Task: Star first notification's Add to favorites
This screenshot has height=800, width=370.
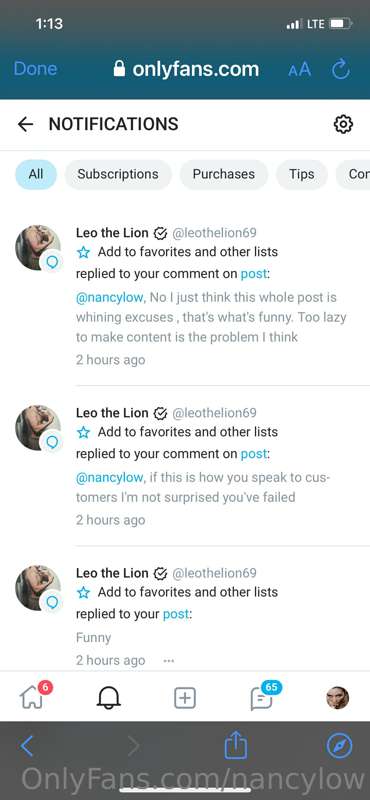Action: coord(83,252)
